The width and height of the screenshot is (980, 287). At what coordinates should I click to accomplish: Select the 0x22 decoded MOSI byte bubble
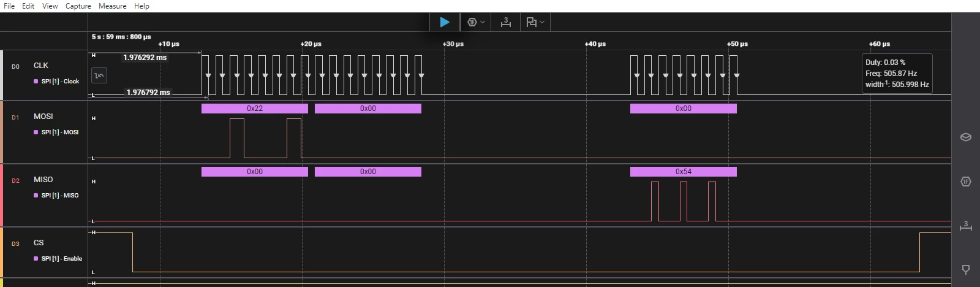(x=255, y=109)
